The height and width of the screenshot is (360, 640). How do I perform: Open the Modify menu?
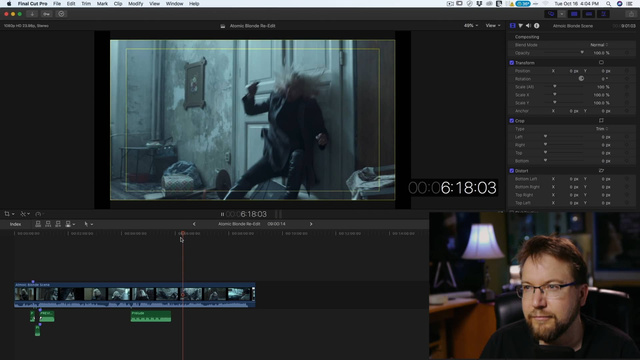point(136,4)
